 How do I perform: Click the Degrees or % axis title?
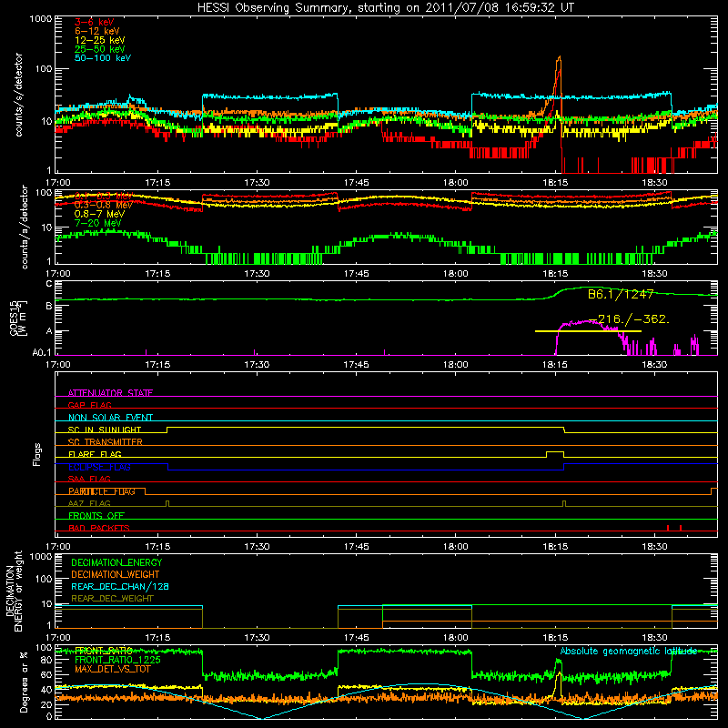tap(24, 682)
